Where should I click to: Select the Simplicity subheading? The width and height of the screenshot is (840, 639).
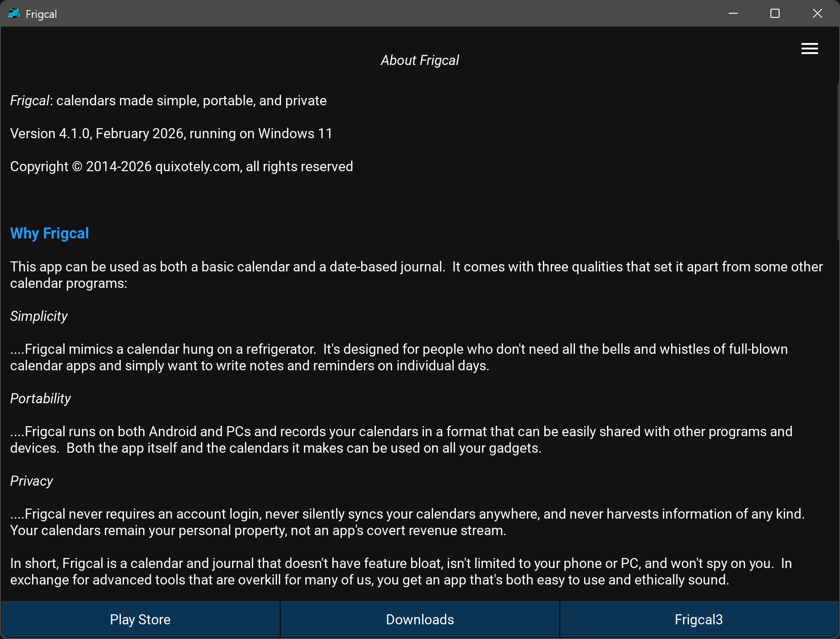click(x=39, y=316)
